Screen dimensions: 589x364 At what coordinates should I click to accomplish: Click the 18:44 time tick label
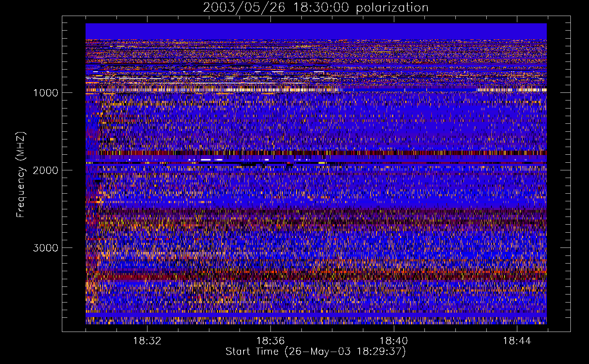click(517, 341)
